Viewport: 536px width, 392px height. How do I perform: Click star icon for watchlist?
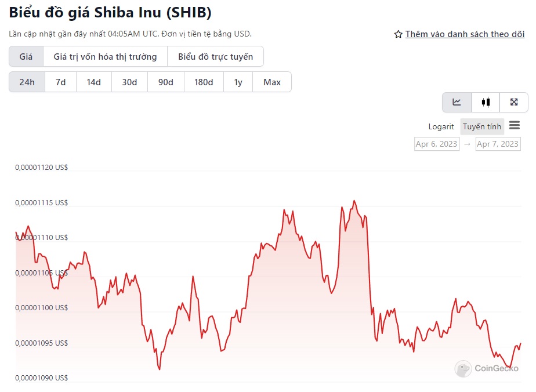(x=398, y=34)
